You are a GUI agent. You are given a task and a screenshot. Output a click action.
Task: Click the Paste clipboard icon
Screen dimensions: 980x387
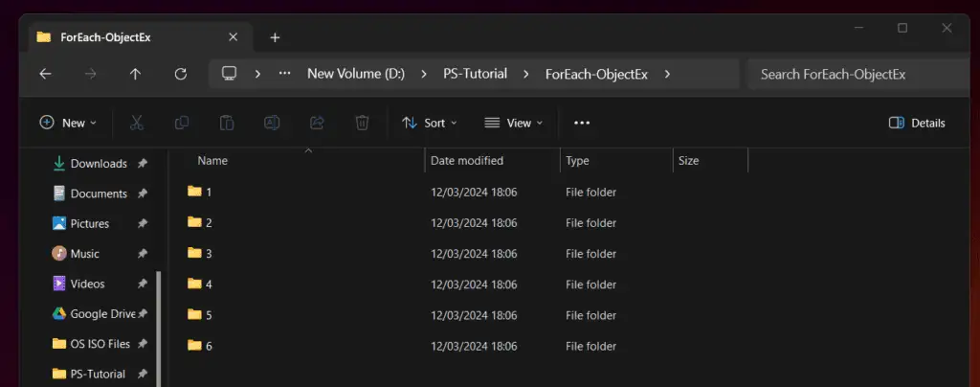[x=227, y=124]
